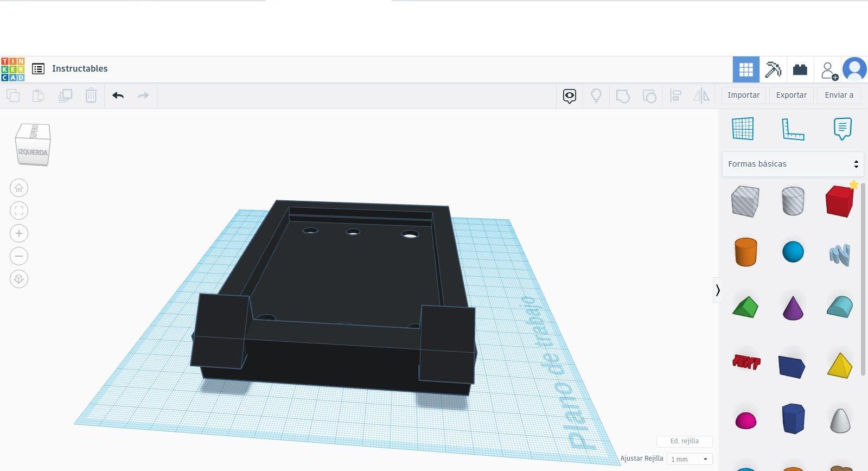Image resolution: width=868 pixels, height=471 pixels.
Task: Select the red Box shape
Action: (840, 201)
